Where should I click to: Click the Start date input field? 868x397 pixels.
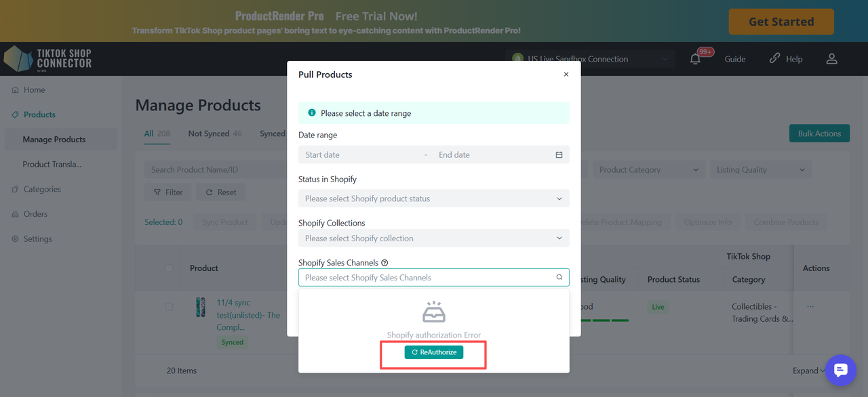pos(359,155)
